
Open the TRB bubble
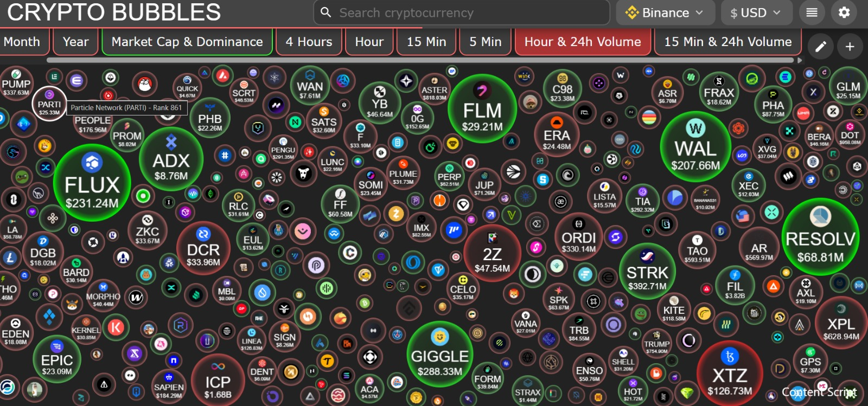point(579,330)
